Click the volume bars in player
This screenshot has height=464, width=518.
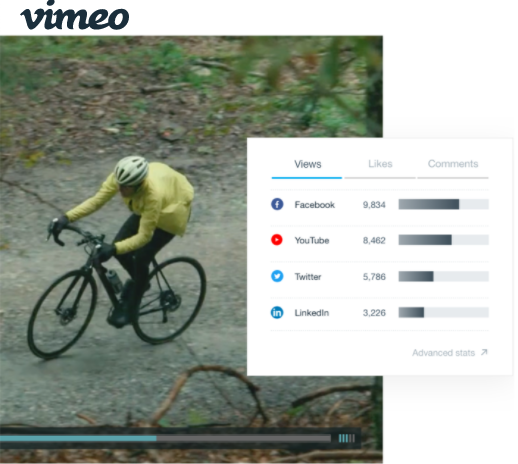click(347, 438)
